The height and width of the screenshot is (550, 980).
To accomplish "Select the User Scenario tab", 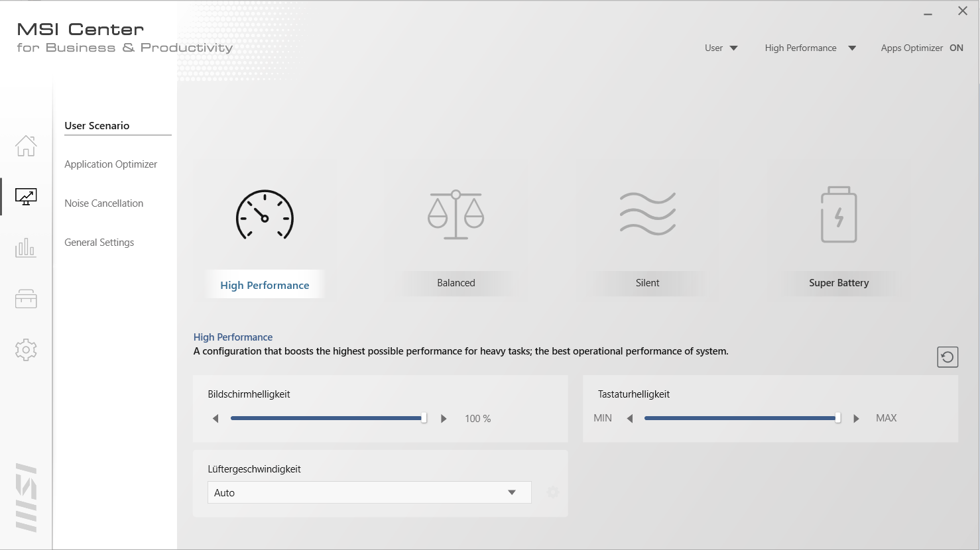I will [x=97, y=125].
